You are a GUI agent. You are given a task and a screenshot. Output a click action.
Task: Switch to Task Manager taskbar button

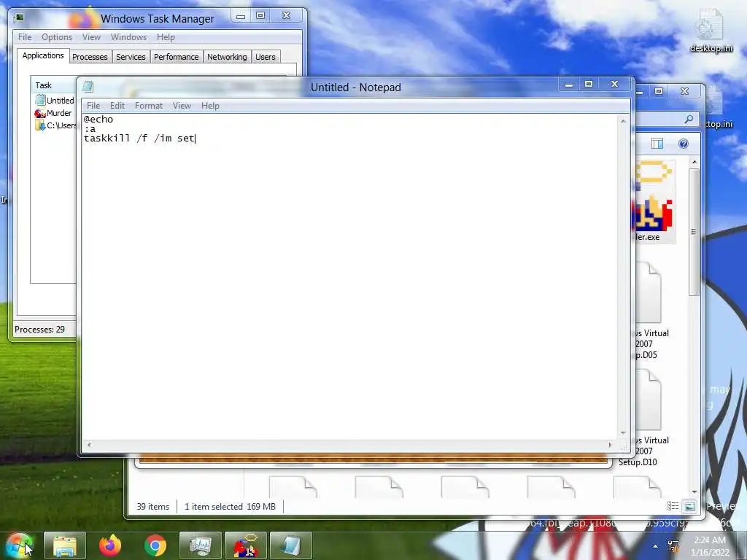click(200, 545)
